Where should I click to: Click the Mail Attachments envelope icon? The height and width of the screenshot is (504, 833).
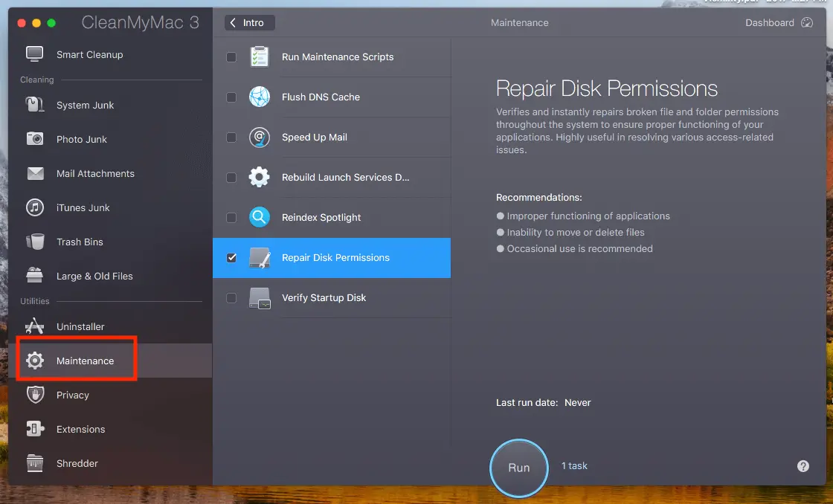pyautogui.click(x=35, y=173)
